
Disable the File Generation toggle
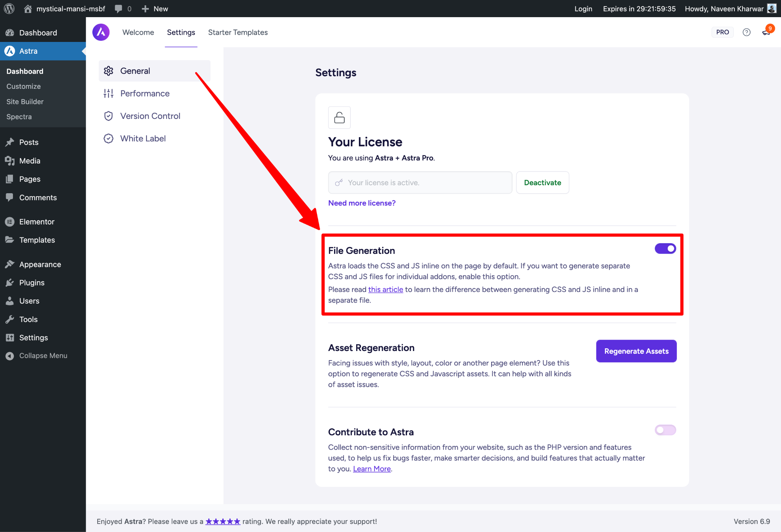pyautogui.click(x=665, y=248)
